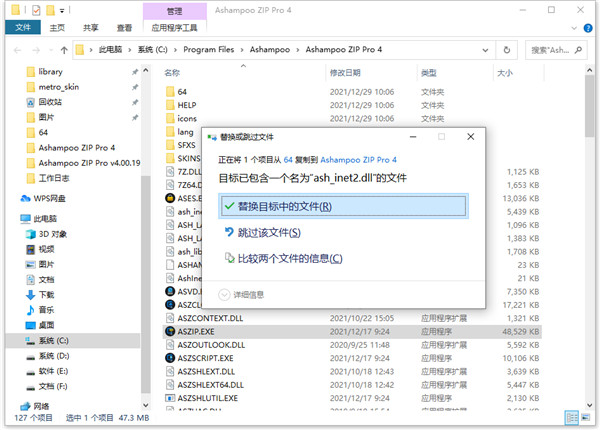Open 下载 downloads in navigation pane
Image resolution: width=600 pixels, height=430 pixels.
point(46,295)
